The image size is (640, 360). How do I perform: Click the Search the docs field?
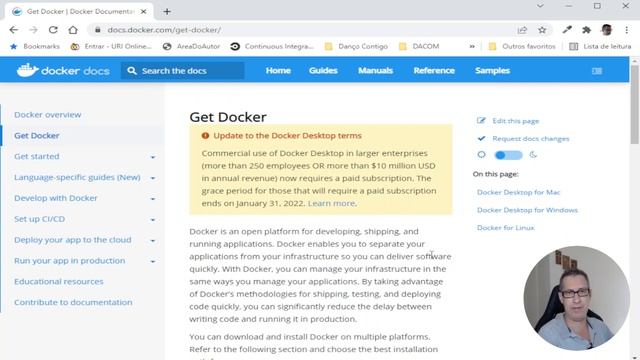(x=182, y=71)
